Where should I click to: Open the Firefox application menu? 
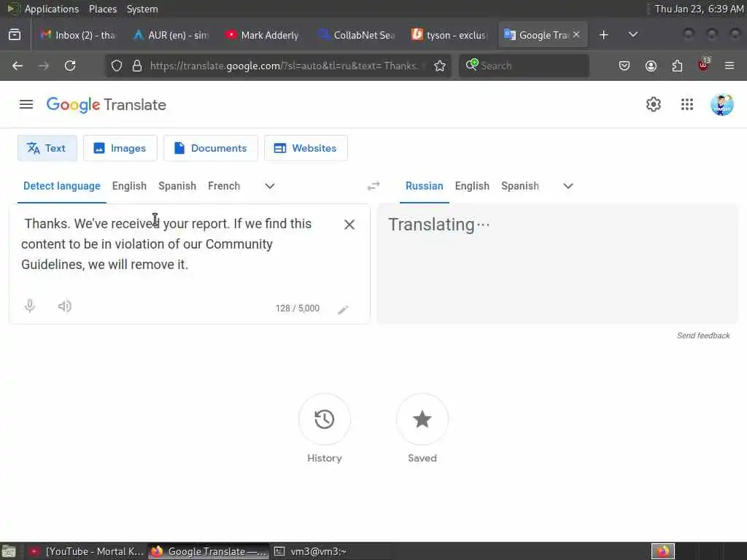(x=729, y=66)
